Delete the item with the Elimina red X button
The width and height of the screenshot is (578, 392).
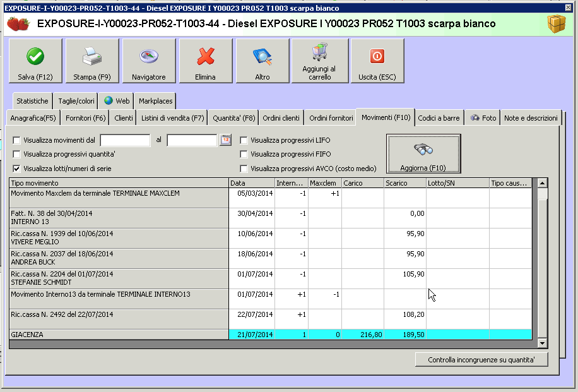206,61
